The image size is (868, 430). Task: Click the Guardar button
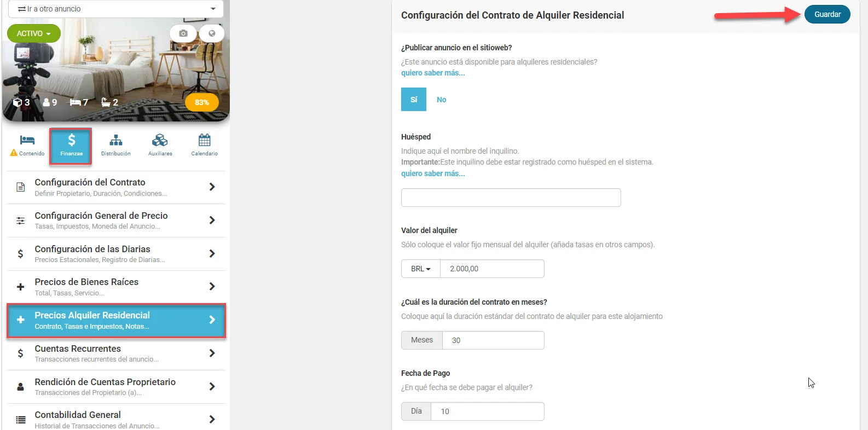pyautogui.click(x=827, y=14)
